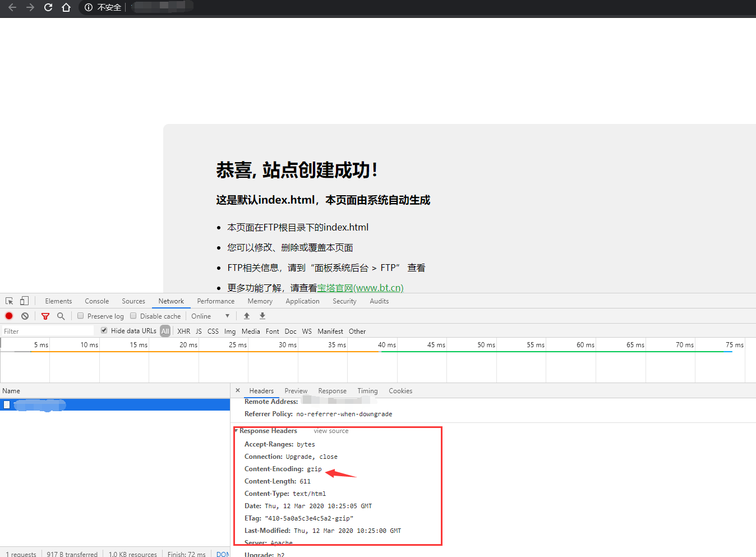Collapse the Response Headers section
Screen dimensions: 756x557
click(236, 431)
